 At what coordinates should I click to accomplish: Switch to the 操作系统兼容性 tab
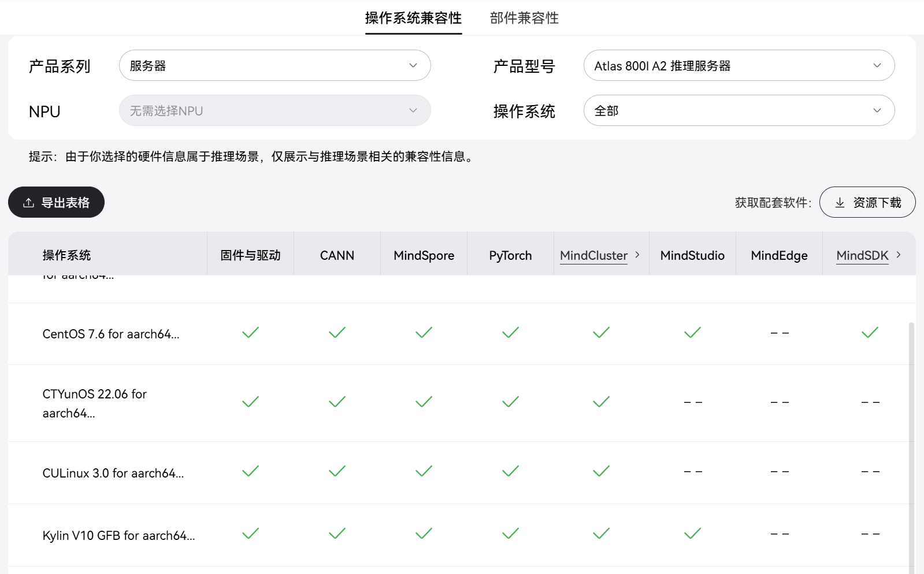coord(413,18)
